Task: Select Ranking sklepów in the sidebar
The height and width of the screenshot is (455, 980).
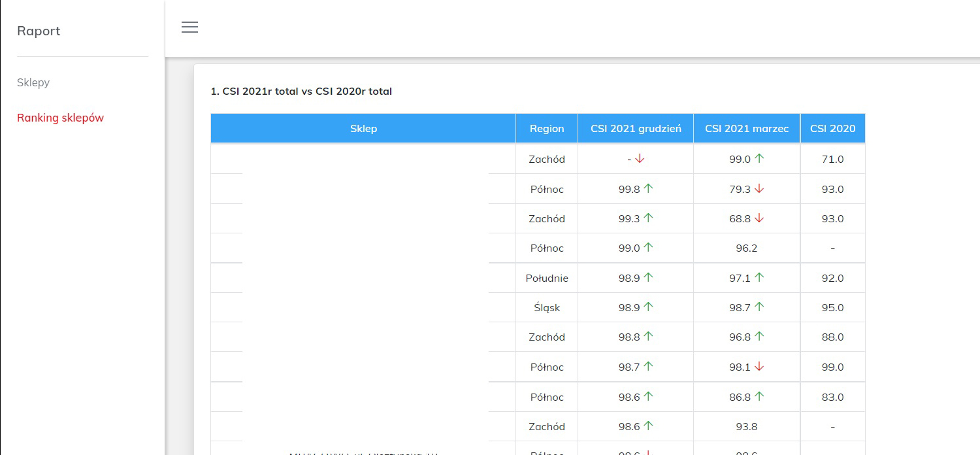Action: click(60, 118)
